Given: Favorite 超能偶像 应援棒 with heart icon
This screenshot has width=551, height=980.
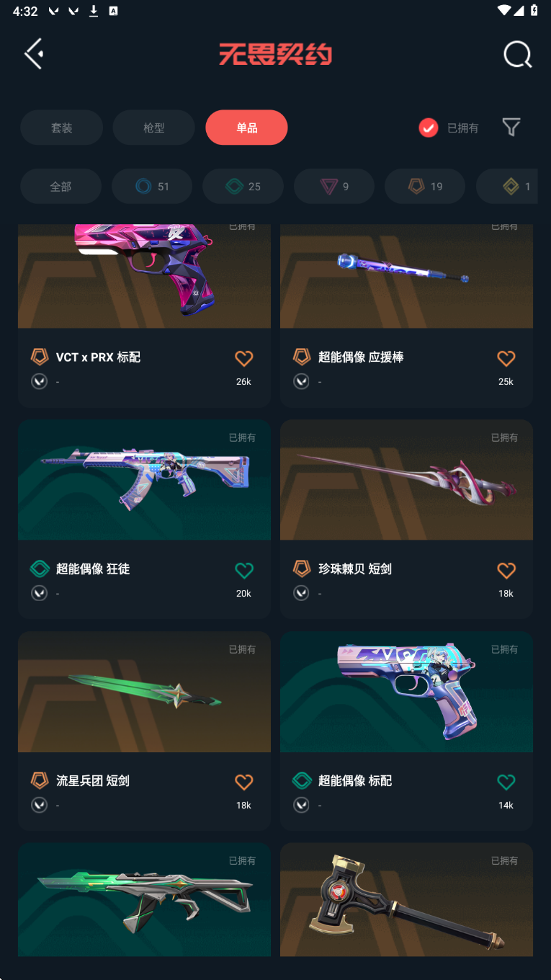Looking at the screenshot, I should 506,358.
